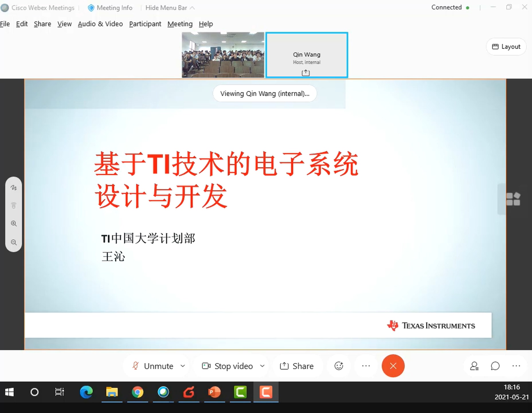Unmute the microphone
Screen dimensions: 532x413
click(x=153, y=366)
